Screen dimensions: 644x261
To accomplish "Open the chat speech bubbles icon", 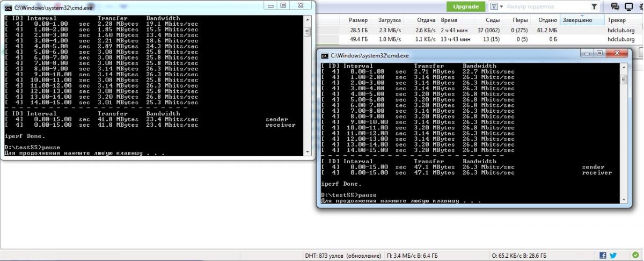I will pos(615,6).
